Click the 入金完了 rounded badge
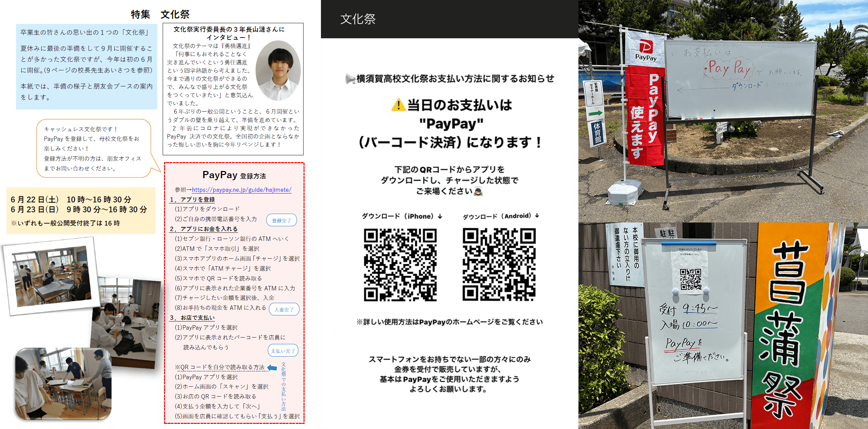Viewport: 868px width, 429px height. tap(284, 310)
